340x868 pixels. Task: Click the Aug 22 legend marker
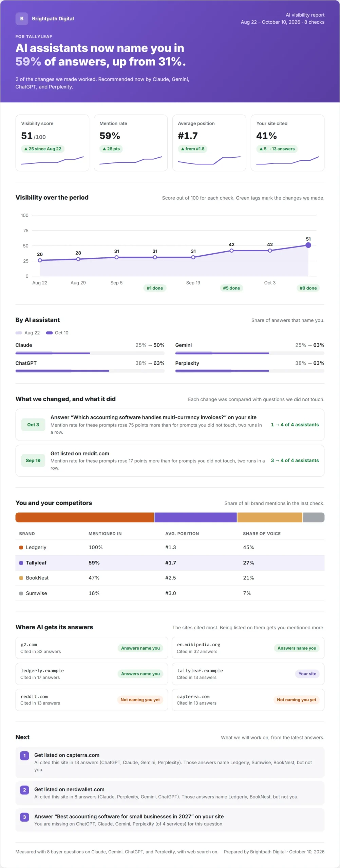pos(19,333)
